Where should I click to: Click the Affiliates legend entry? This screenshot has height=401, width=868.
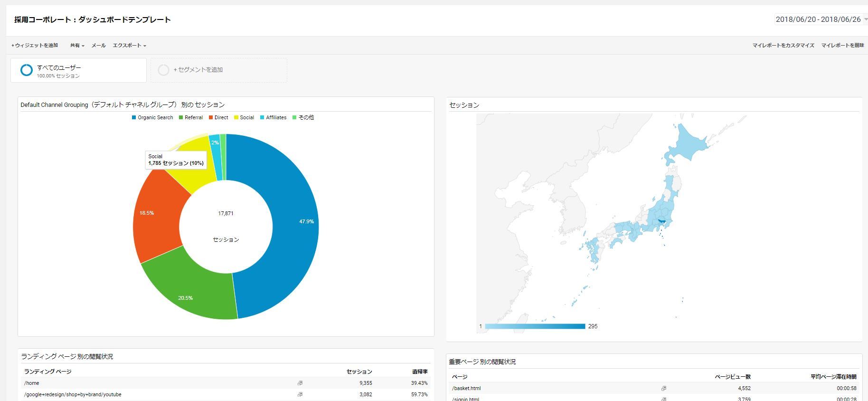click(273, 117)
